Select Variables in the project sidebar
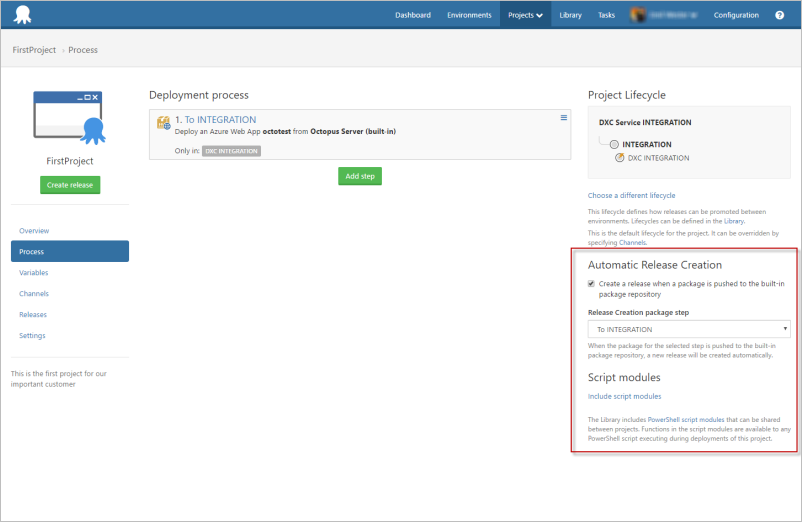 coord(34,272)
